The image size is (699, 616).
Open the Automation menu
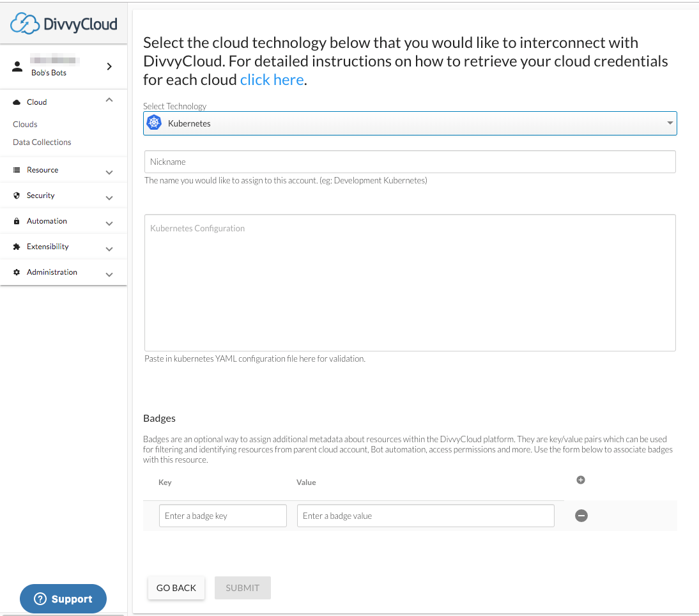(x=64, y=221)
